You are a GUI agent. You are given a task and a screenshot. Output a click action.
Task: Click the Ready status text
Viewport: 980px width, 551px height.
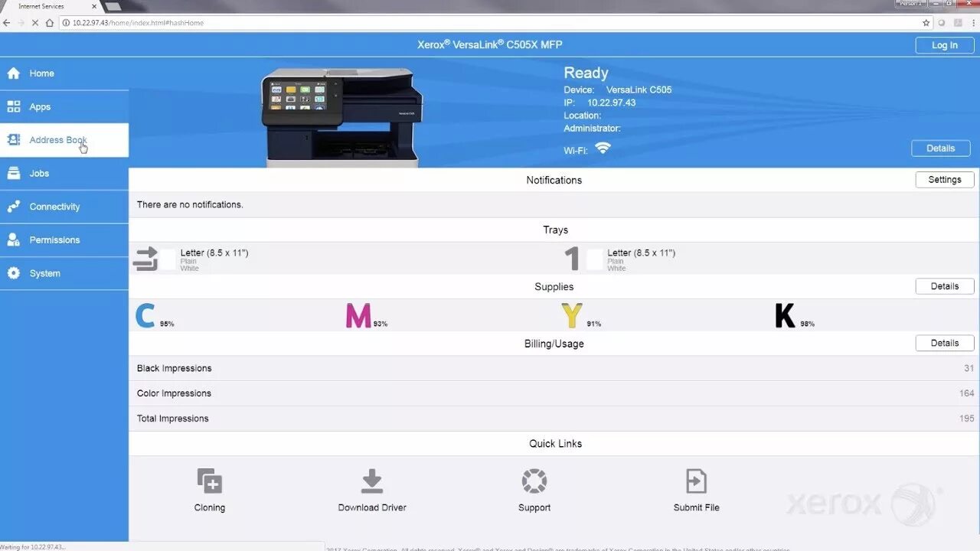coord(586,73)
